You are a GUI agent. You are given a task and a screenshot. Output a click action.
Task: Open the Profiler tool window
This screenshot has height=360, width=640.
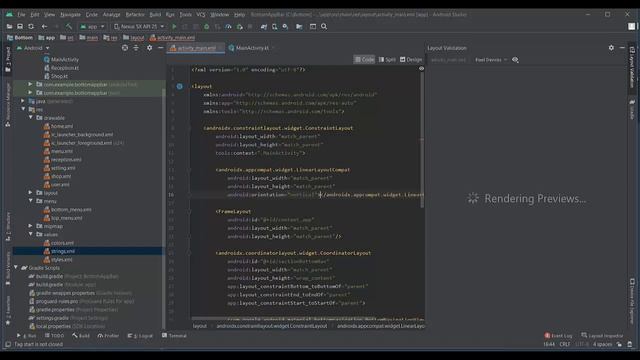point(108,336)
